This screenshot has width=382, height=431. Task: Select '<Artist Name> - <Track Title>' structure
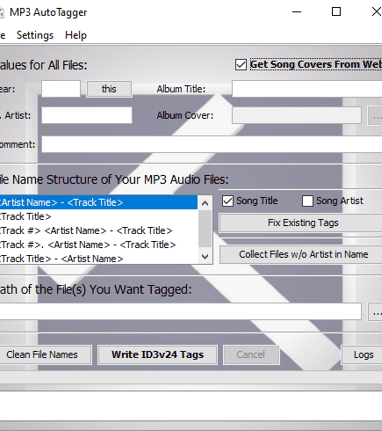tap(98, 202)
